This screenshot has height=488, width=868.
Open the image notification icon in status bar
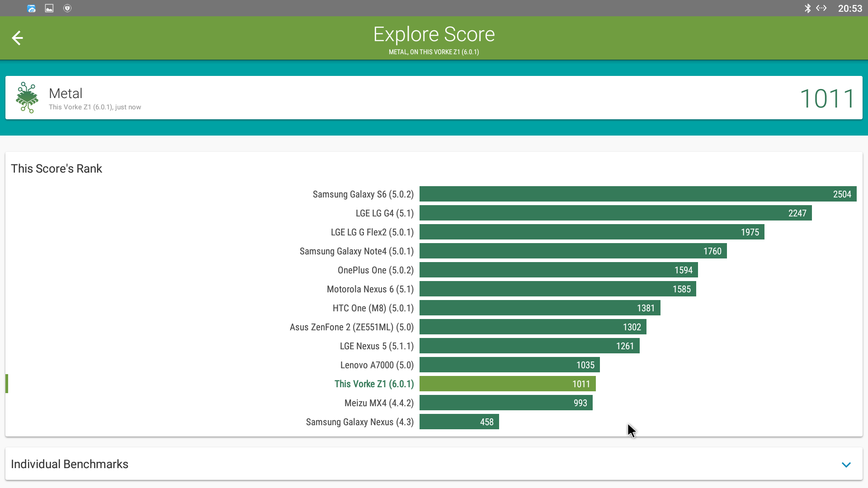[x=49, y=8]
